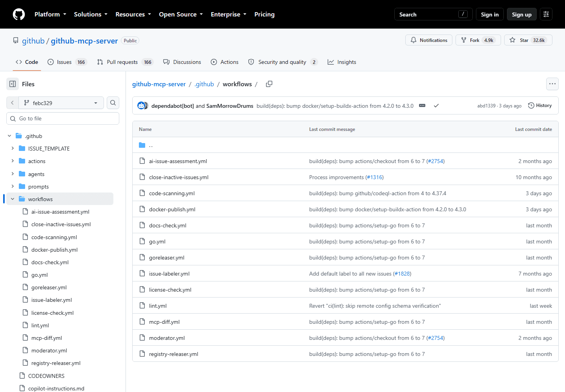
Task: Open the febc329 branch selector dropdown
Action: [x=61, y=103]
